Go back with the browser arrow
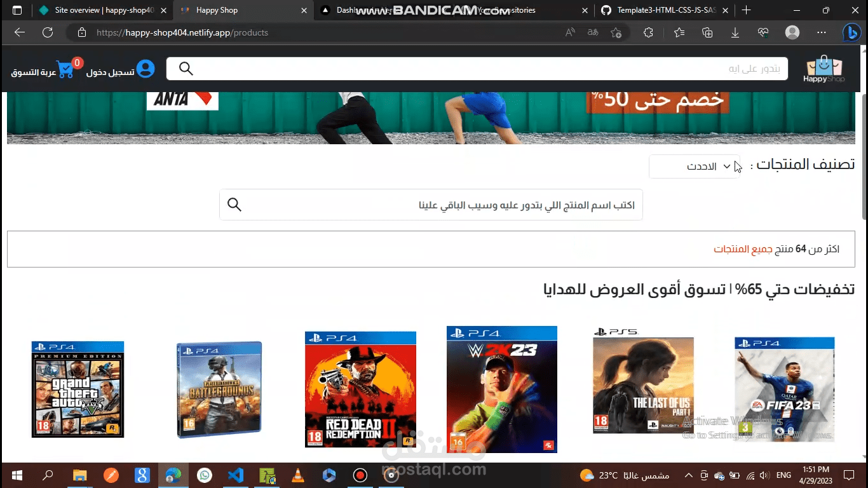This screenshot has width=868, height=488. (x=20, y=32)
